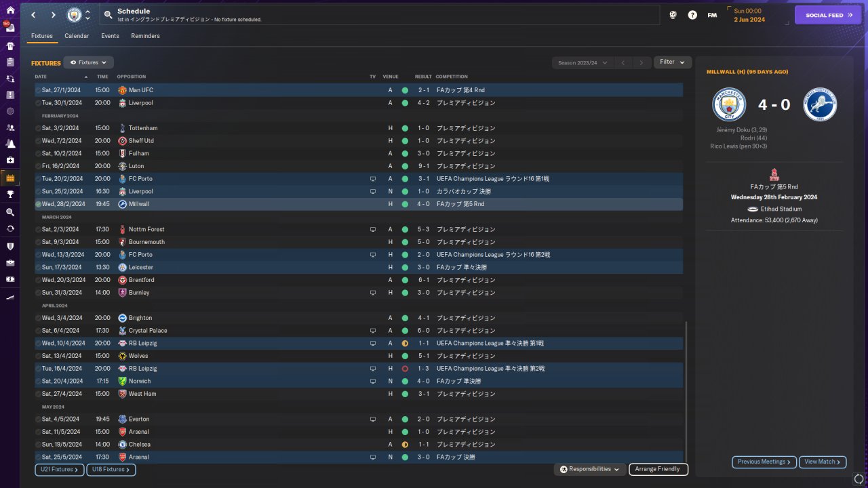Toggle the row marker for Sun, 25/2/2024
Image resolution: width=868 pixels, height=488 pixels.
click(x=38, y=192)
